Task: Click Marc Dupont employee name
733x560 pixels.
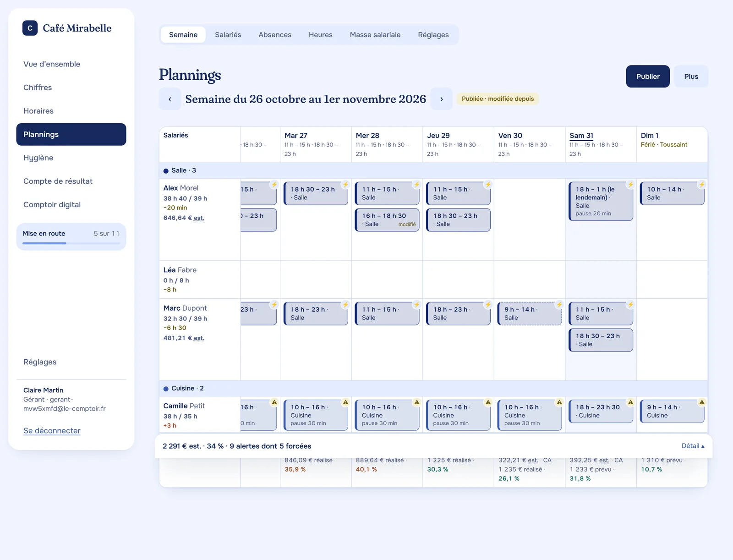Action: click(185, 308)
